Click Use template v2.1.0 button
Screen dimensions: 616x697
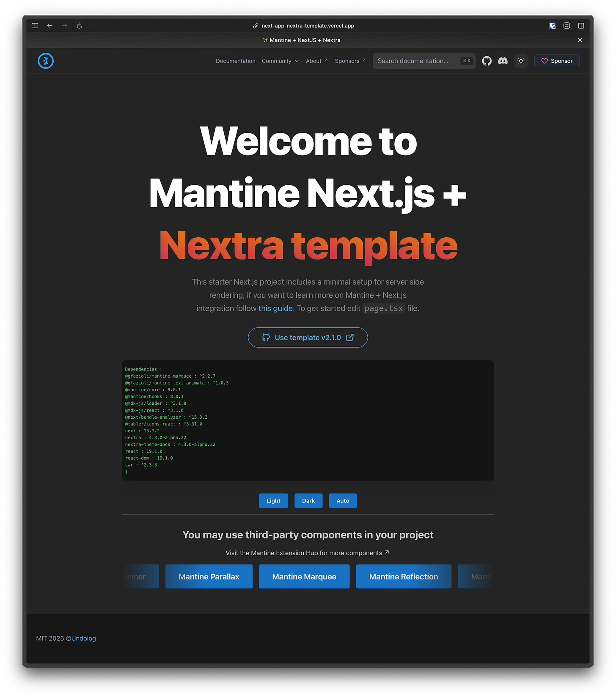pos(308,338)
